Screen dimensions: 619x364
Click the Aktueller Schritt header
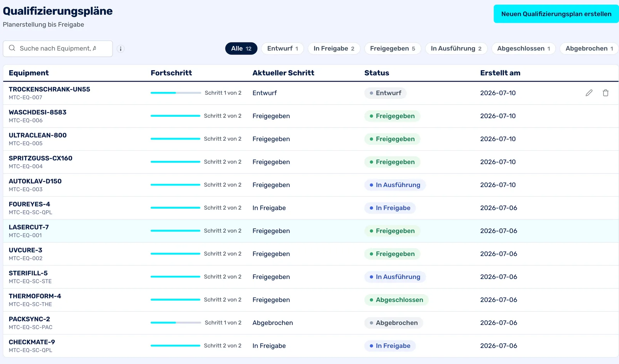pos(283,73)
